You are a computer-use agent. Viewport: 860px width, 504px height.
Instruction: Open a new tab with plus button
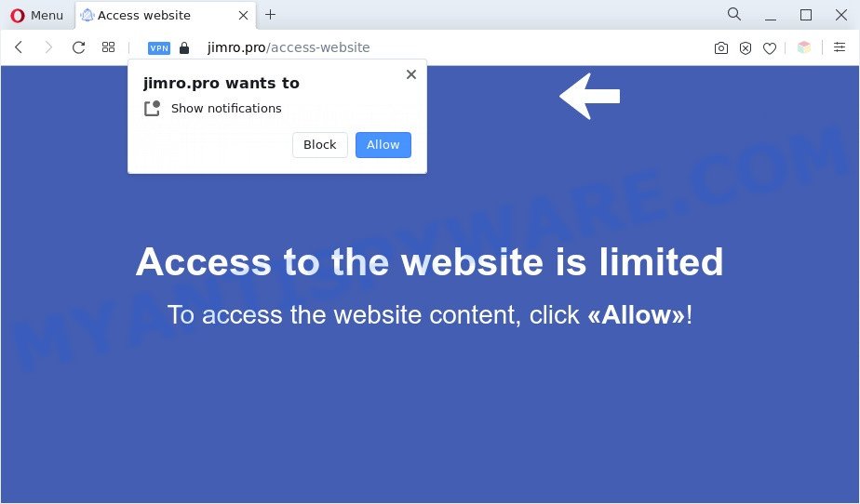(271, 15)
